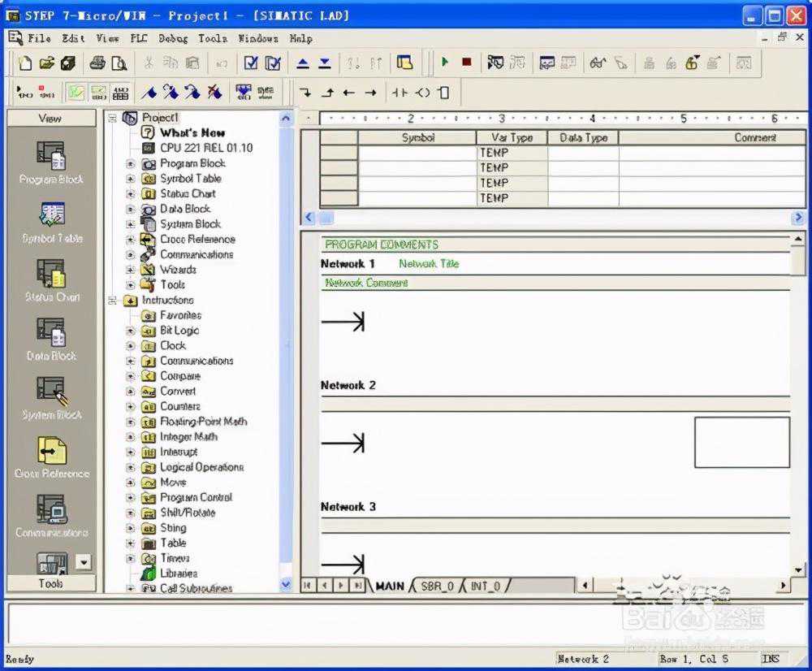Open Program Block in the View bar
812x671 pixels.
click(x=51, y=162)
